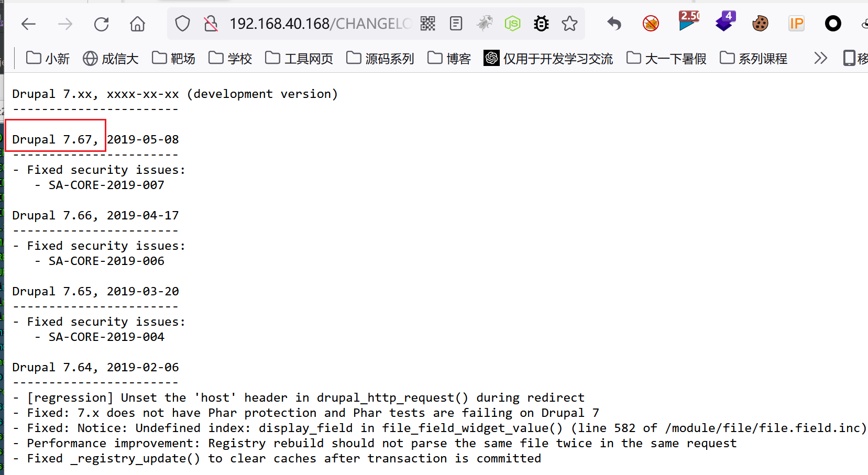Click the '[regression] Unset the host header' line

point(299,397)
